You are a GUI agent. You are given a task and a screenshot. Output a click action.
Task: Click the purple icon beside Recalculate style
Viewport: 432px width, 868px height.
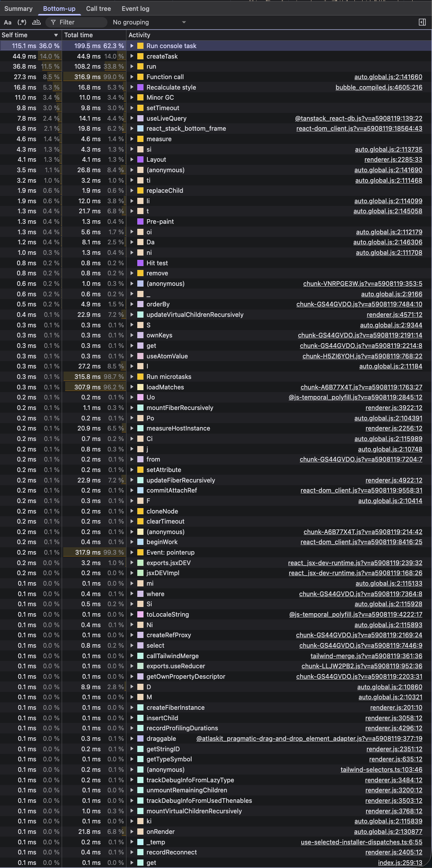[x=140, y=87]
